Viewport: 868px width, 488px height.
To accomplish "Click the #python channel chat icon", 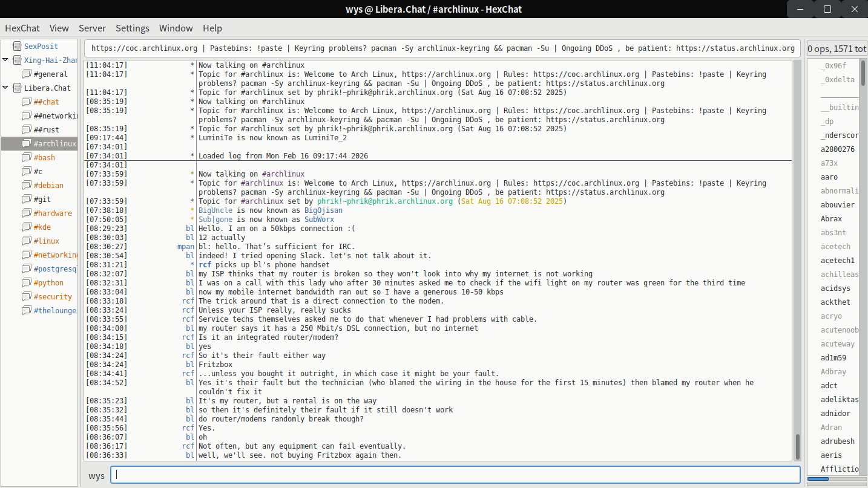I will [x=27, y=282].
